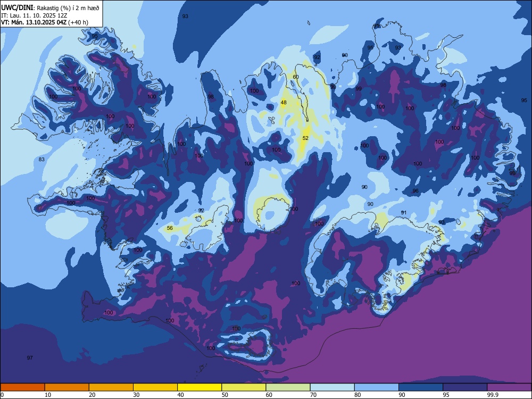Click the '99.9' legend tick label
Viewport: 532px width, 399px height.
tap(492, 395)
